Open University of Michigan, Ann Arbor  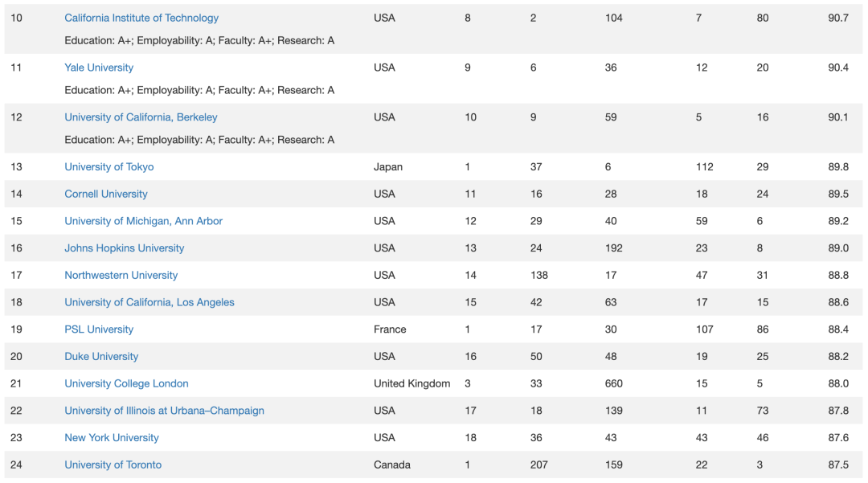(143, 221)
